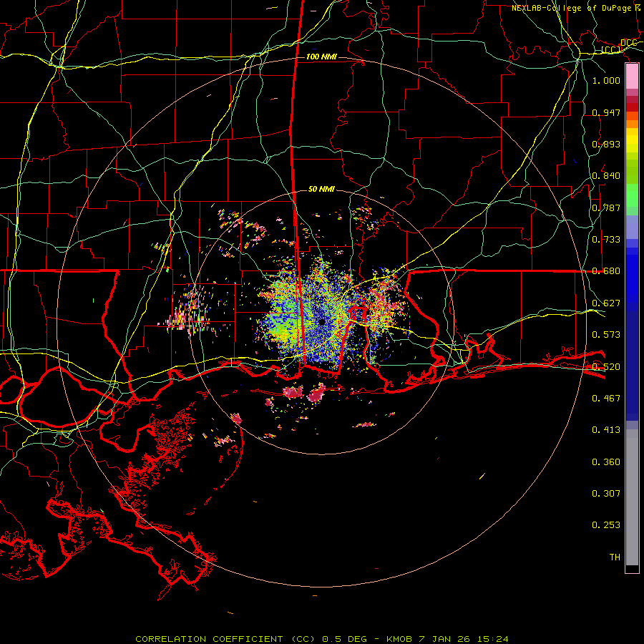Click the 100 NMI range ring label
This screenshot has width=644, height=644.
point(321,57)
